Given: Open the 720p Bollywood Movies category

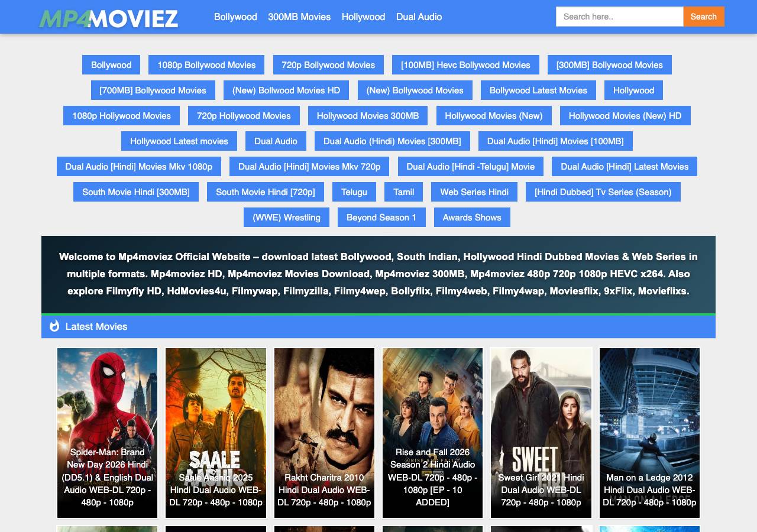Looking at the screenshot, I should click(328, 65).
